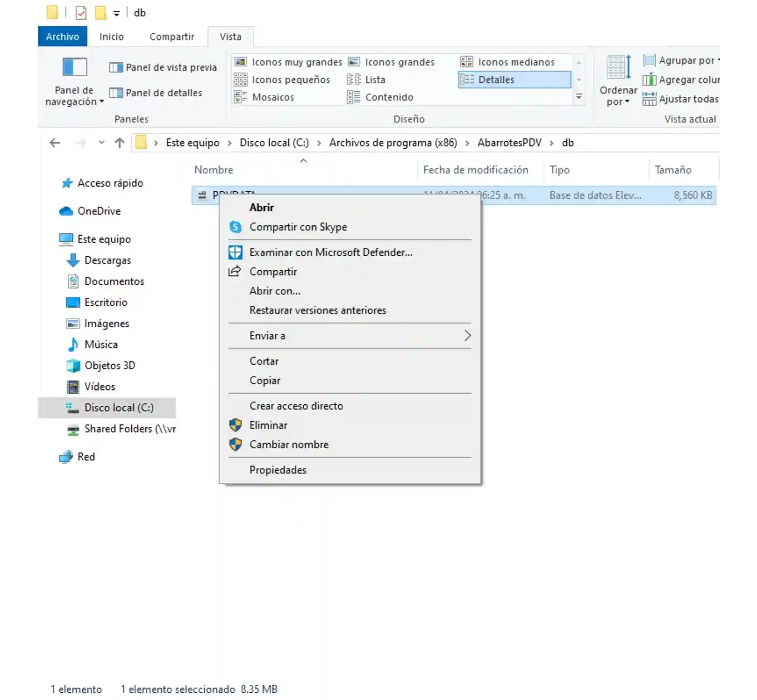Viewport: 757px width, 700px height.
Task: Click Disco local (C:) in address bar
Action: [274, 143]
